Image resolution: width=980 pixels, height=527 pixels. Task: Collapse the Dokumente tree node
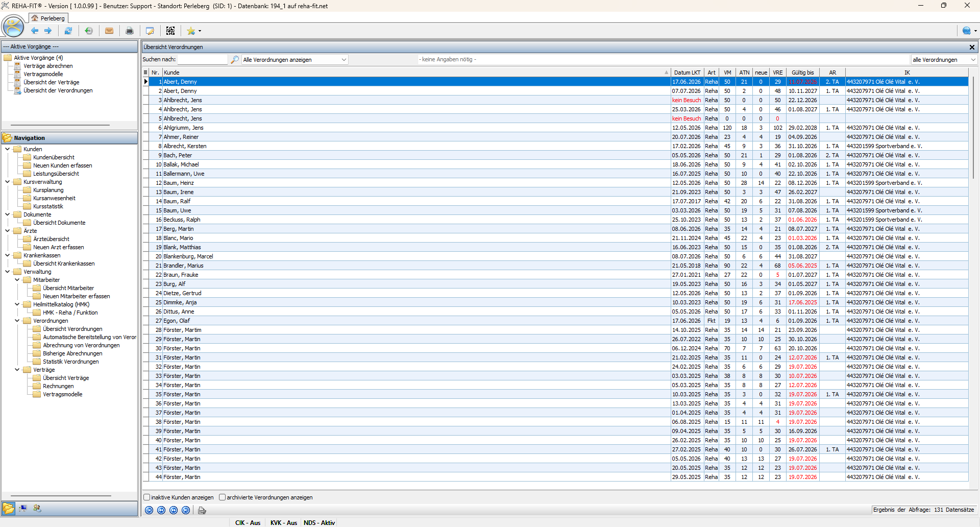pyautogui.click(x=8, y=214)
